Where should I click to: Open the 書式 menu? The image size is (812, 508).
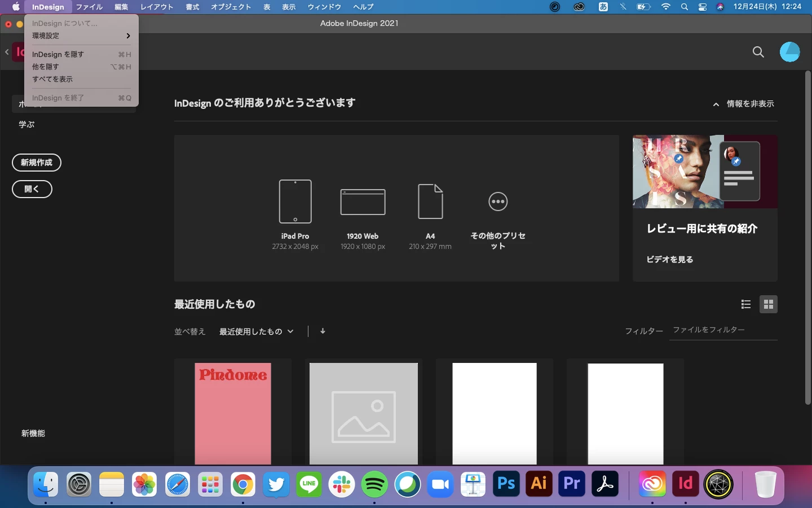192,7
